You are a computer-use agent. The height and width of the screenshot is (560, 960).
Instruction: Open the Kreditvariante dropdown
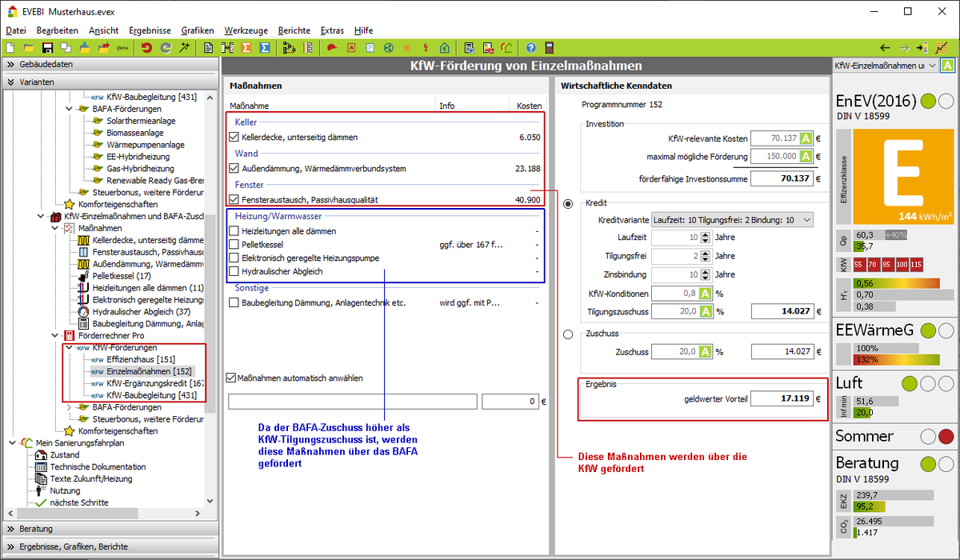coord(732,220)
